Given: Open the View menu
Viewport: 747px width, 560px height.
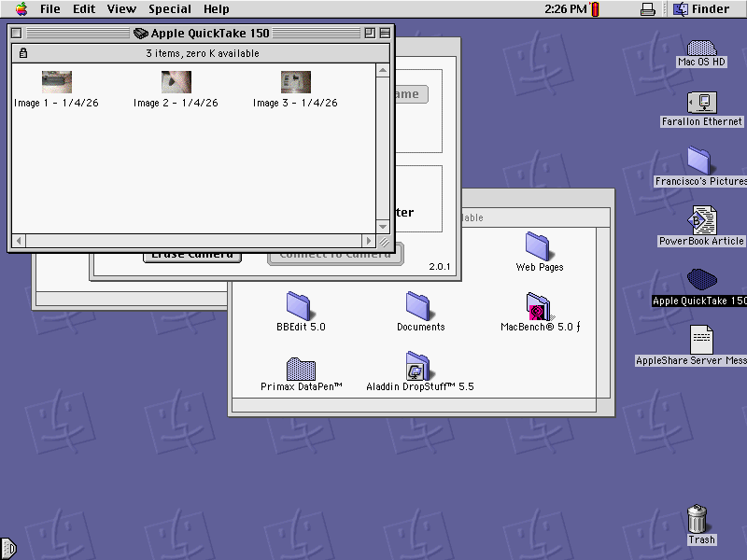Looking at the screenshot, I should [121, 8].
